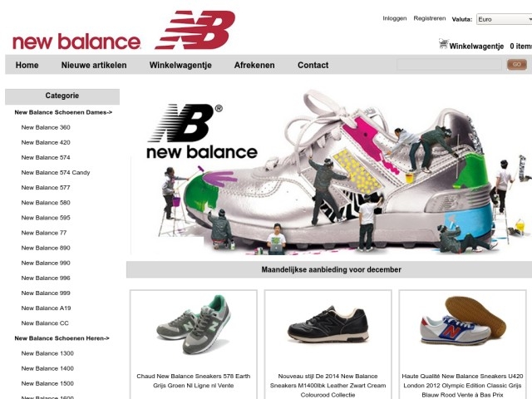Click the Registreren link
Image resolution: width=532 pixels, height=399 pixels.
click(430, 18)
